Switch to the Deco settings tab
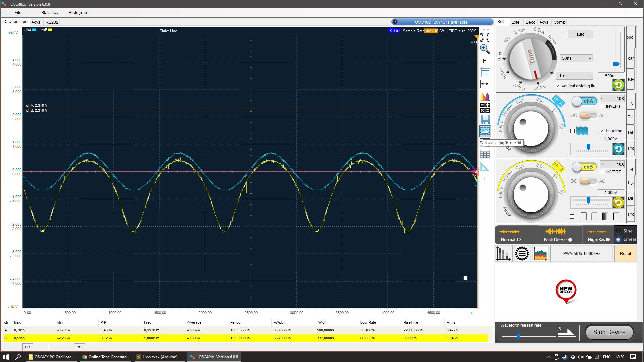 (530, 22)
